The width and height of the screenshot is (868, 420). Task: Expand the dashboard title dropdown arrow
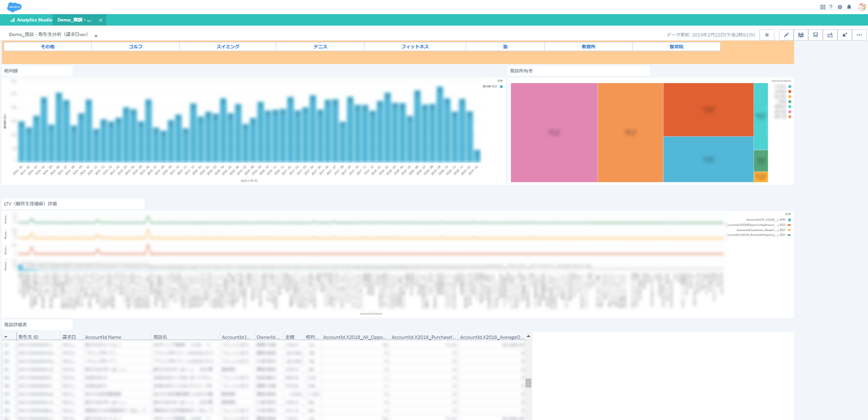pyautogui.click(x=96, y=36)
